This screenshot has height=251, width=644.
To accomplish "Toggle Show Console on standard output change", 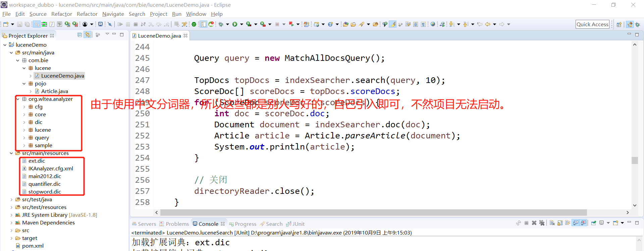I will pyautogui.click(x=576, y=223).
